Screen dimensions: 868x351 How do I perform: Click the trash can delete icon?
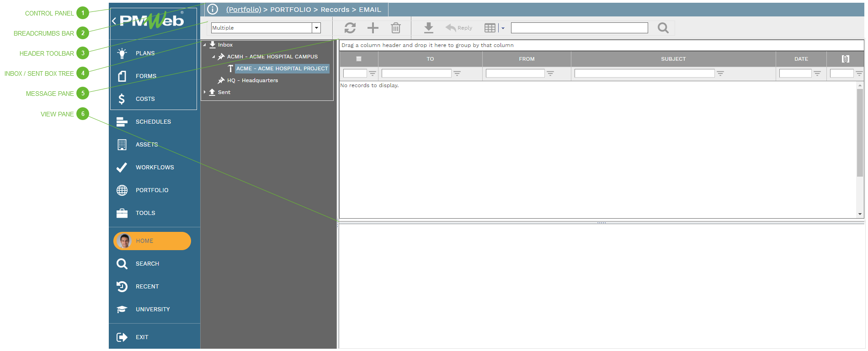pyautogui.click(x=396, y=28)
